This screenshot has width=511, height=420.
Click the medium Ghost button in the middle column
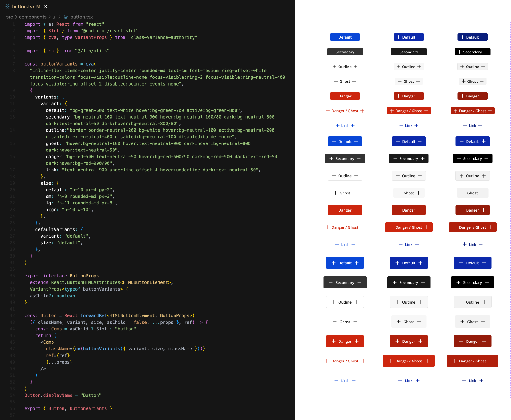pos(409,193)
